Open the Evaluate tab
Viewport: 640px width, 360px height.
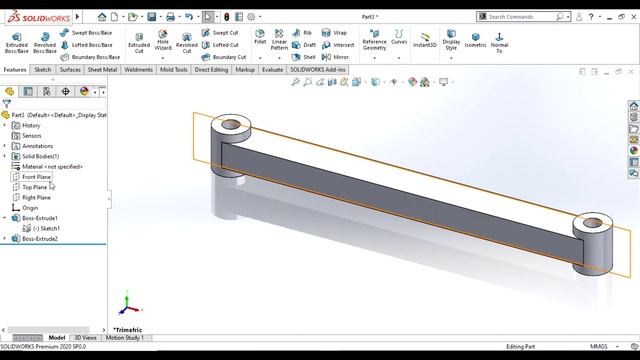pyautogui.click(x=272, y=70)
